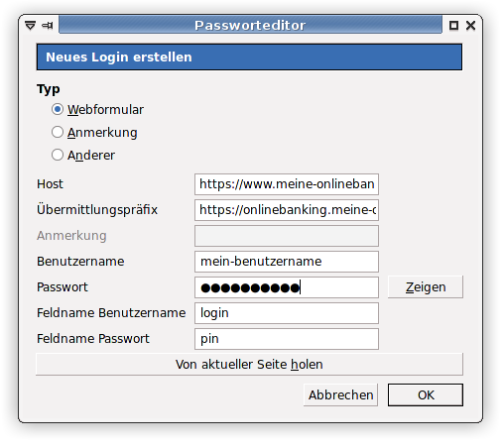Click the Feldname Benutzername field

[x=287, y=313]
